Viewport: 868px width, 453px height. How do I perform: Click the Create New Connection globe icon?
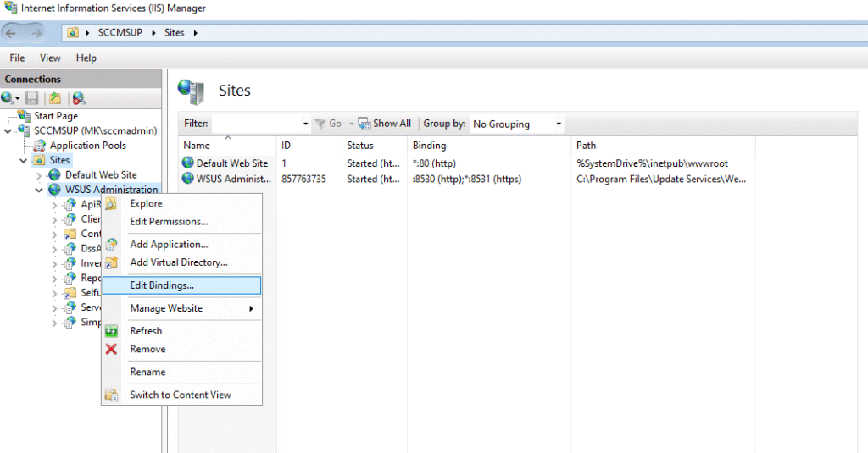pos(8,99)
